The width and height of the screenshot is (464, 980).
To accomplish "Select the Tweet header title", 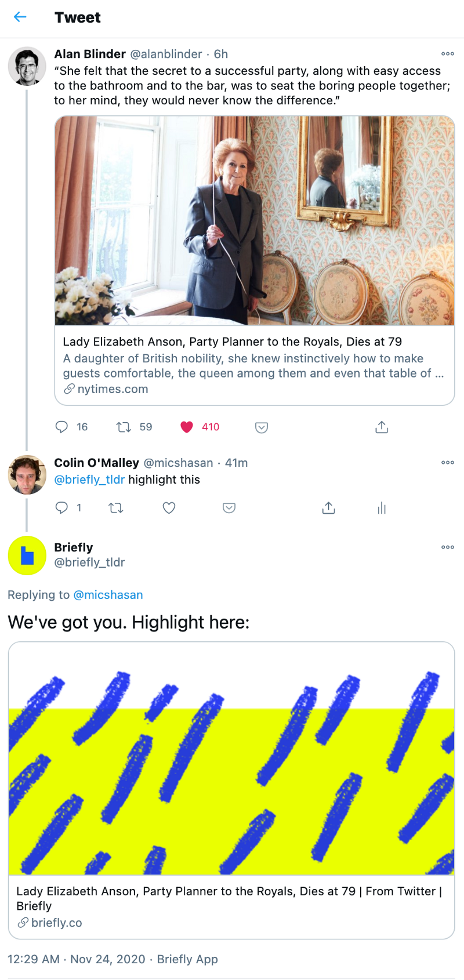I will point(78,17).
